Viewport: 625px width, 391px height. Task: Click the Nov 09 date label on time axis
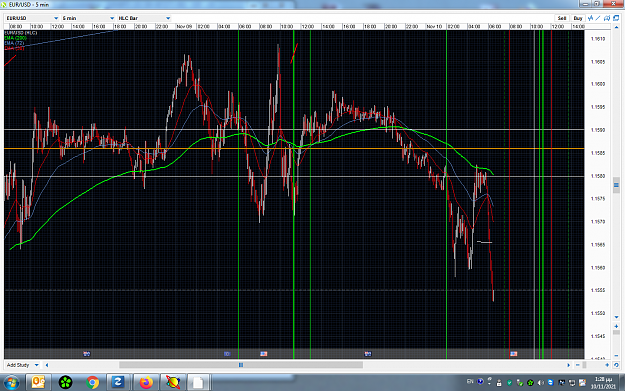[x=184, y=26]
